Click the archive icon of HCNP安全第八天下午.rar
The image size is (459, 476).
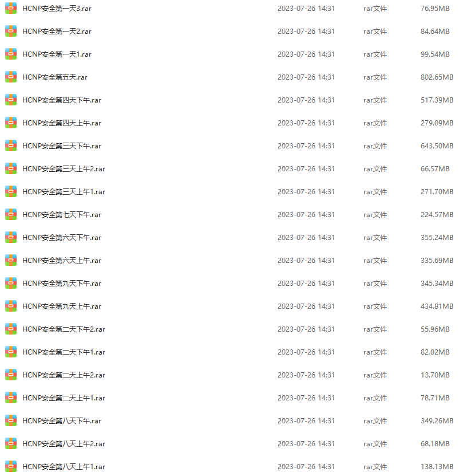[x=11, y=421]
